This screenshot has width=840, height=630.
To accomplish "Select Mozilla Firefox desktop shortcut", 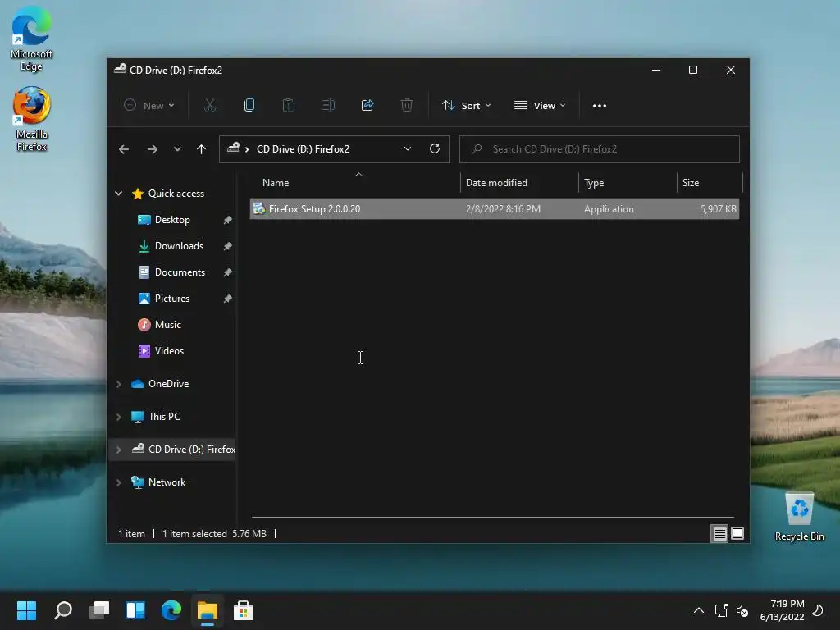I will click(31, 119).
